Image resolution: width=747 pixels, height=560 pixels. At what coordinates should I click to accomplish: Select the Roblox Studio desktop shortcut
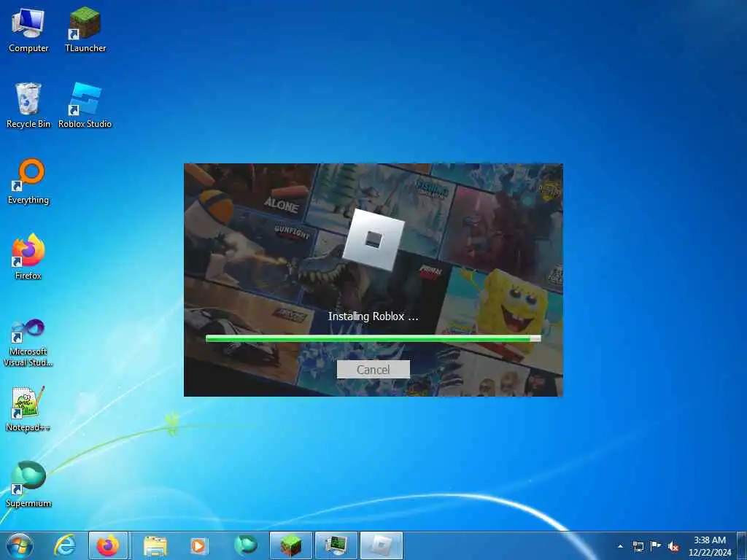click(85, 105)
